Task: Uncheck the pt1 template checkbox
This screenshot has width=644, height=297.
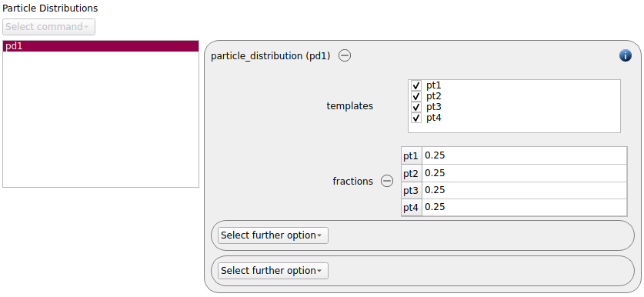Action: [416, 86]
